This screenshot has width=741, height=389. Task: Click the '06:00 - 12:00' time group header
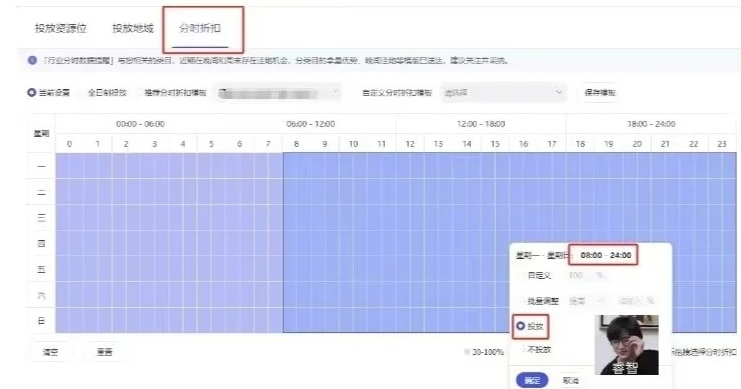pos(310,124)
